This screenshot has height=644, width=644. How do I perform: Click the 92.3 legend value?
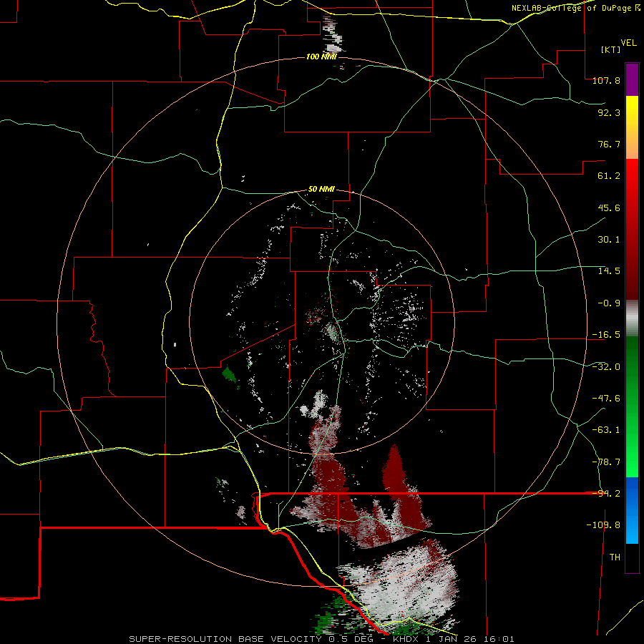(x=609, y=112)
